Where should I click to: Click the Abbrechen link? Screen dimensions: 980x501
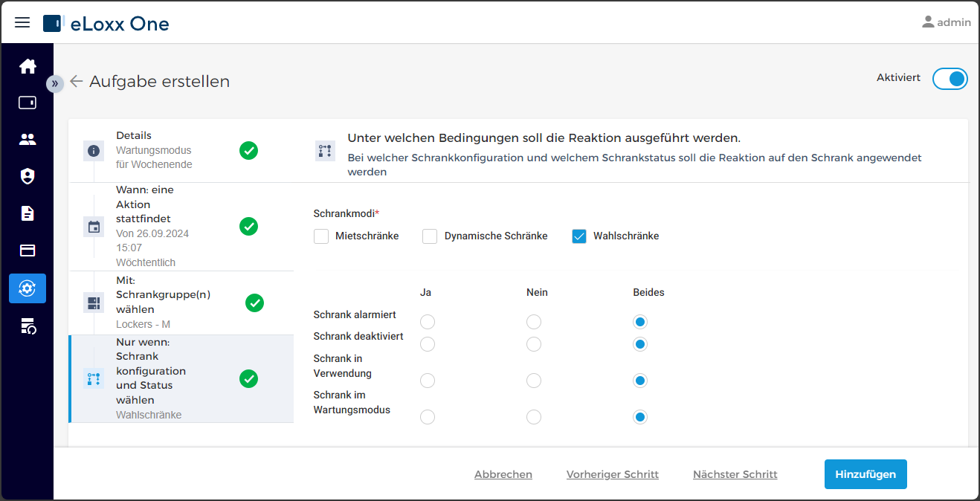(503, 474)
